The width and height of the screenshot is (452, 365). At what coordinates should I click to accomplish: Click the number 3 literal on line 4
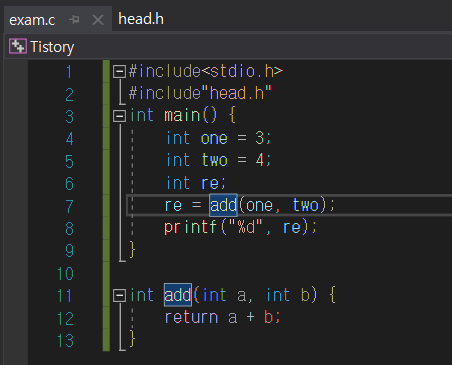pos(260,138)
